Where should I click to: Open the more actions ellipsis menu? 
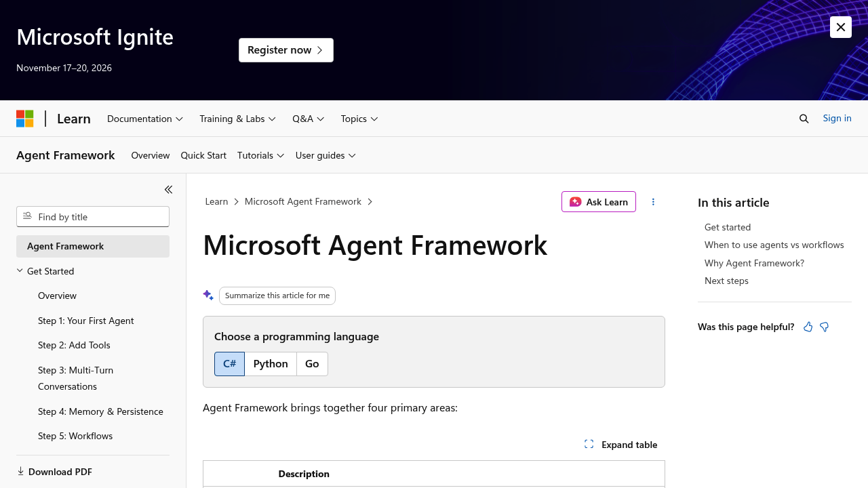[x=653, y=202]
